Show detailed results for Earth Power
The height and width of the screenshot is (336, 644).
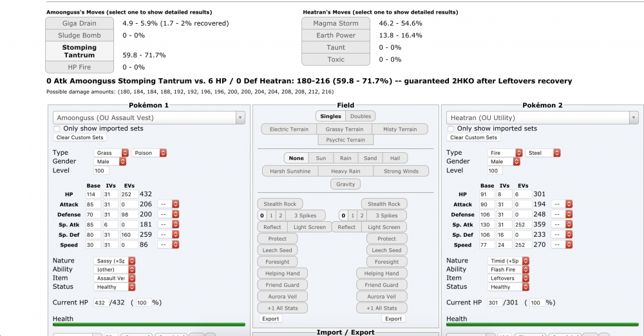[337, 35]
